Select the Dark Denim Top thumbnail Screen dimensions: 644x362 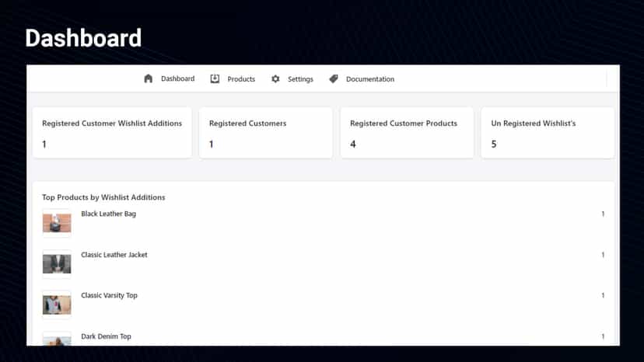point(57,339)
